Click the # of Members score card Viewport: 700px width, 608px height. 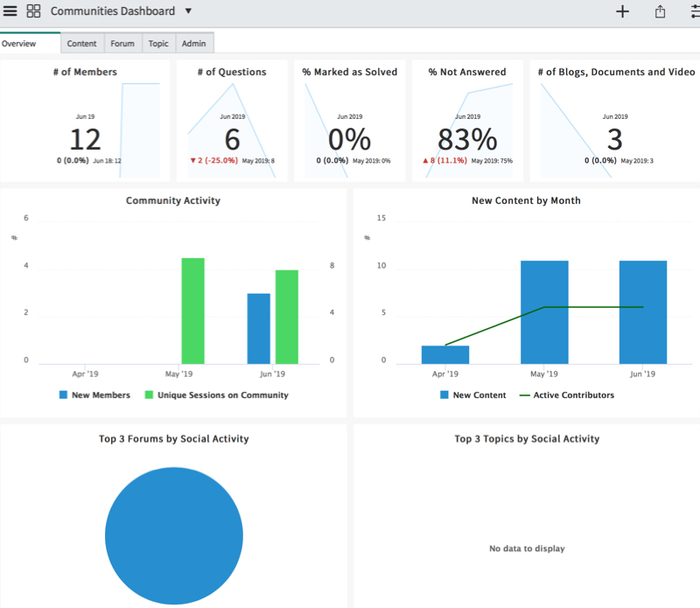coord(85,121)
